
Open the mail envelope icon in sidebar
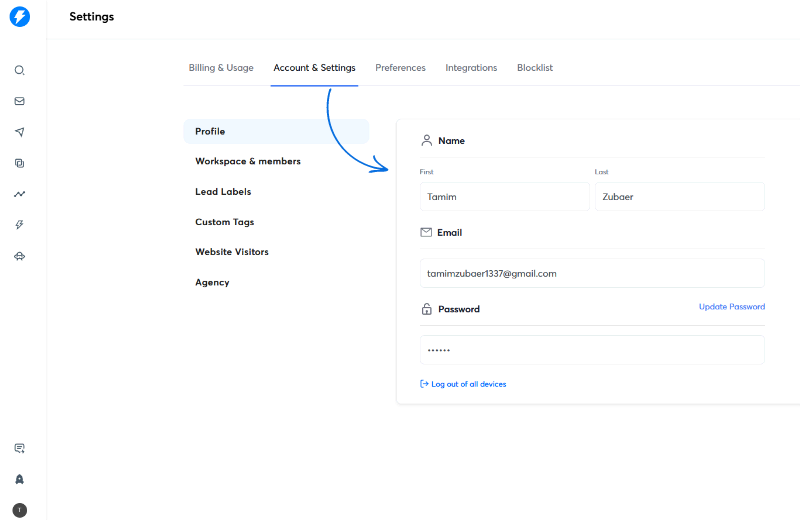(19, 101)
